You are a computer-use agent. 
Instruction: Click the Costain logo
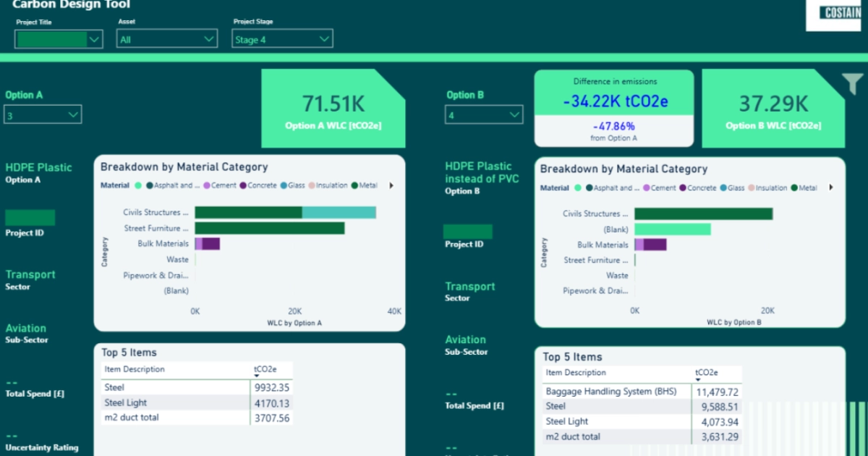click(x=833, y=16)
